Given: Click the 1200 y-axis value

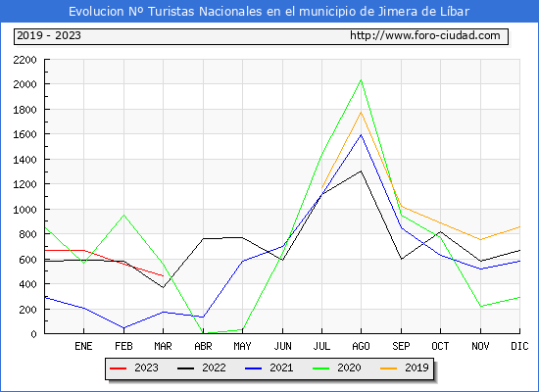Looking at the screenshot, I should (24, 184).
